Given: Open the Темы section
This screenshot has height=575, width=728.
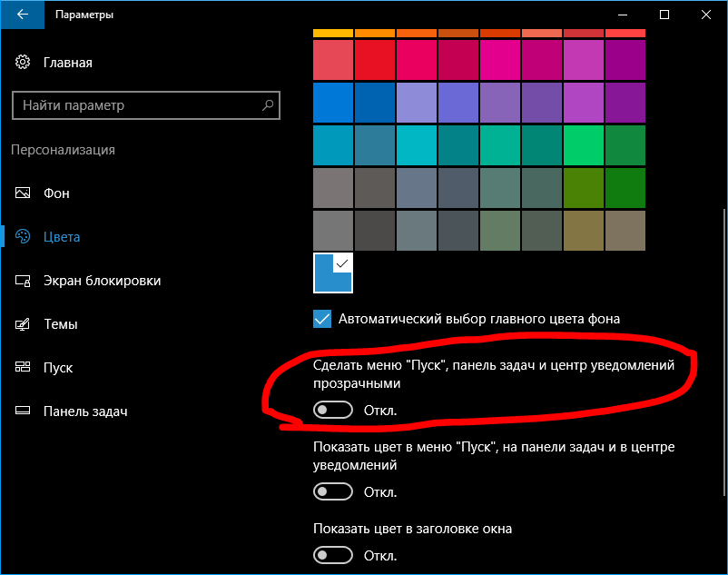Looking at the screenshot, I should tap(60, 324).
